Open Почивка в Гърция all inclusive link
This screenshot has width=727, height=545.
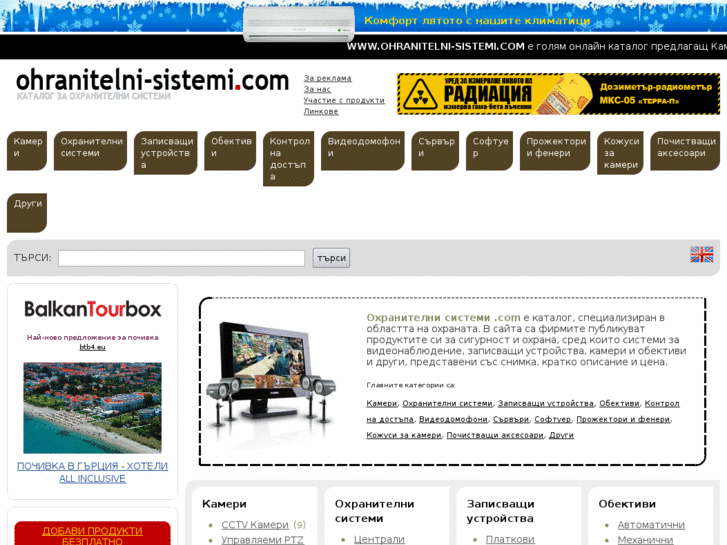tap(92, 472)
